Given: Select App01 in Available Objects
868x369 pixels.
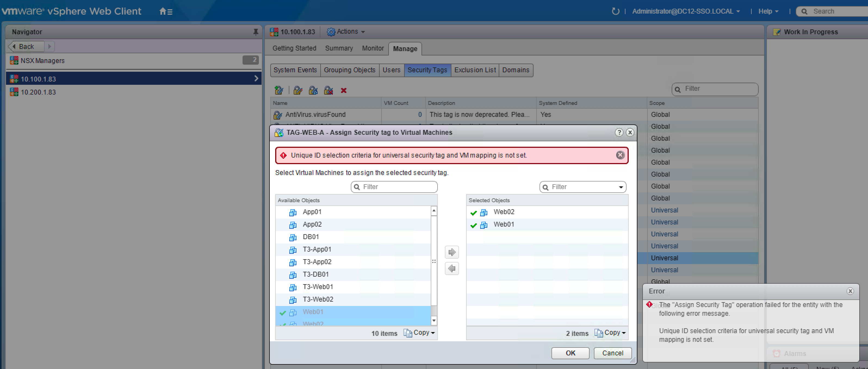Looking at the screenshot, I should pyautogui.click(x=312, y=212).
